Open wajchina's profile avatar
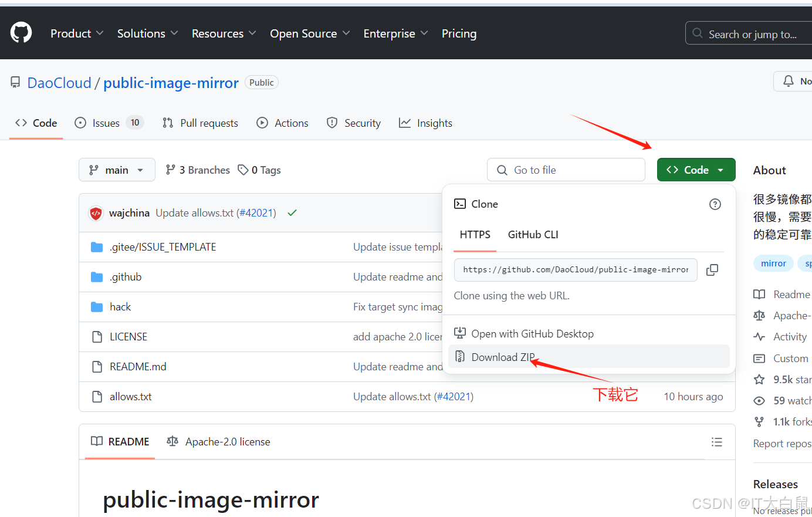 (96, 213)
